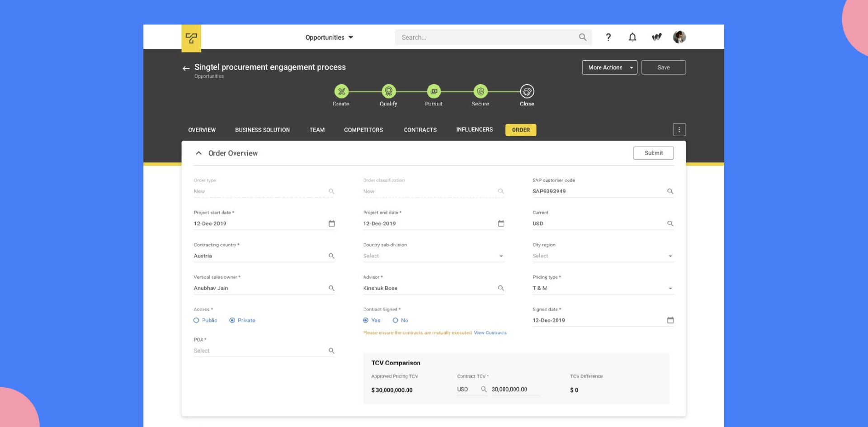Screen dimensions: 868x427
Task: Select the Pursuit stage icon
Action: (434, 91)
